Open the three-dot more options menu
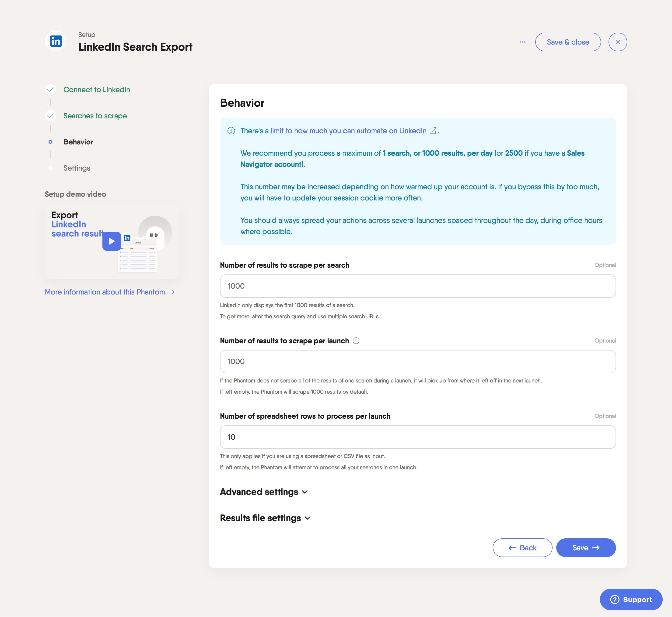This screenshot has height=617, width=672. click(x=522, y=42)
